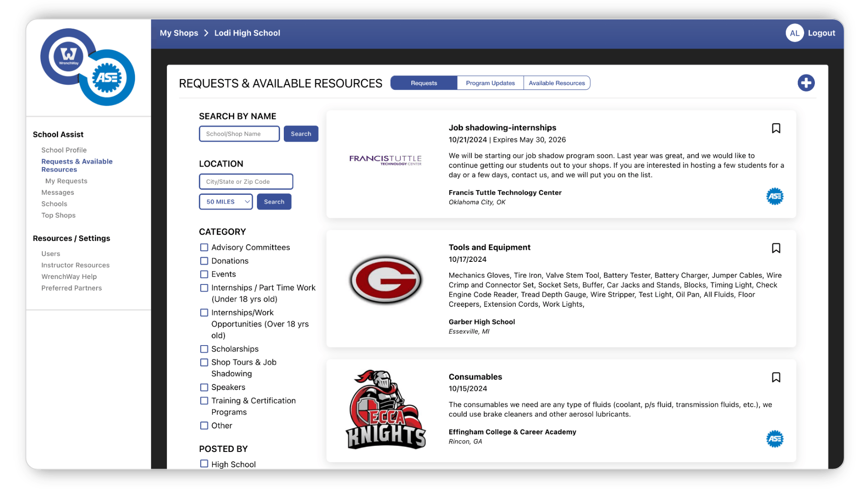Toggle the Donations filter checkbox
This screenshot has height=489, width=868.
click(204, 260)
